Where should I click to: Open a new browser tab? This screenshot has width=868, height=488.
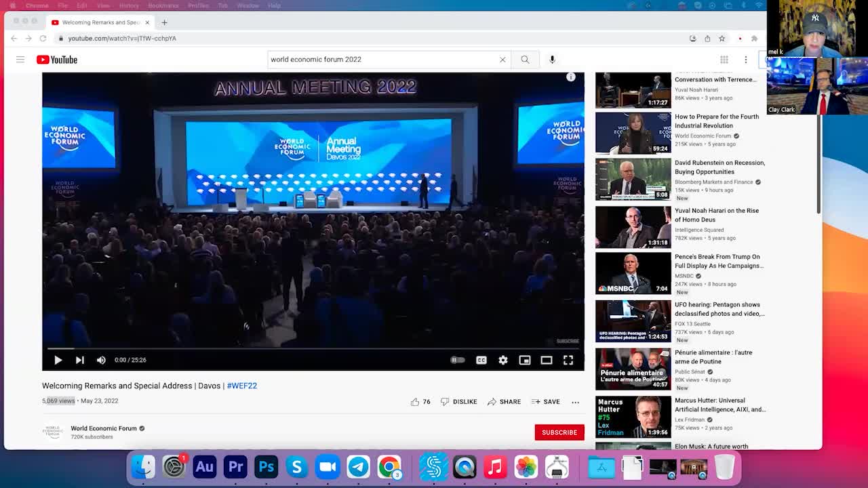tap(164, 22)
